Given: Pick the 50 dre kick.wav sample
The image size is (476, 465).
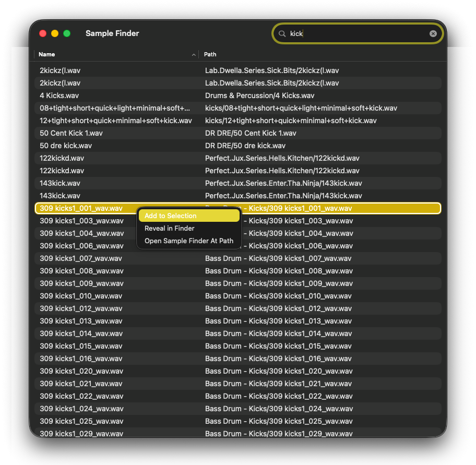Looking at the screenshot, I should [66, 146].
